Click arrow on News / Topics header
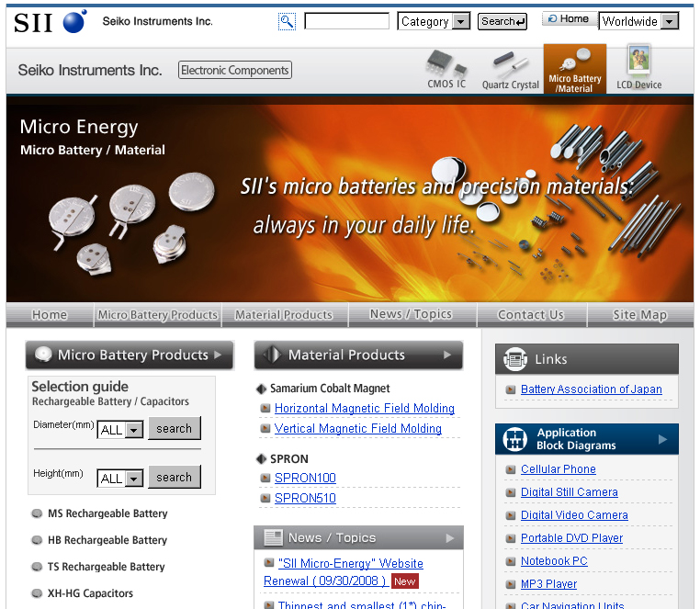 [449, 538]
